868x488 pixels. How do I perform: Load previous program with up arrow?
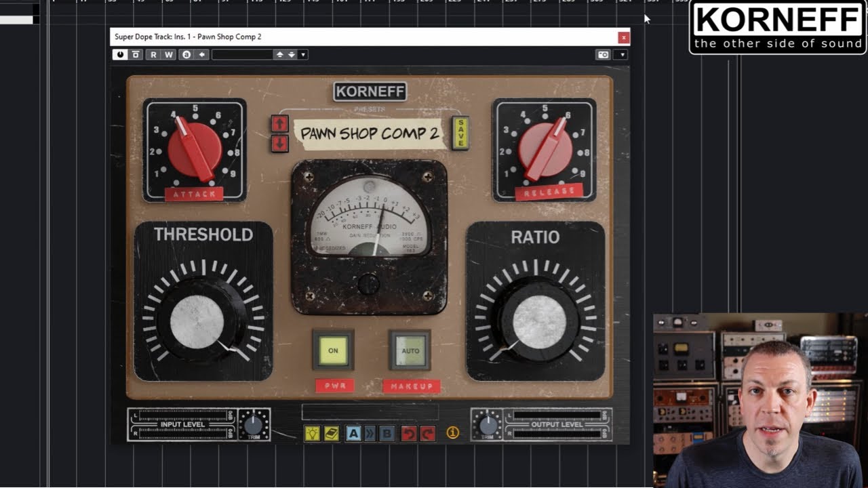(x=279, y=55)
